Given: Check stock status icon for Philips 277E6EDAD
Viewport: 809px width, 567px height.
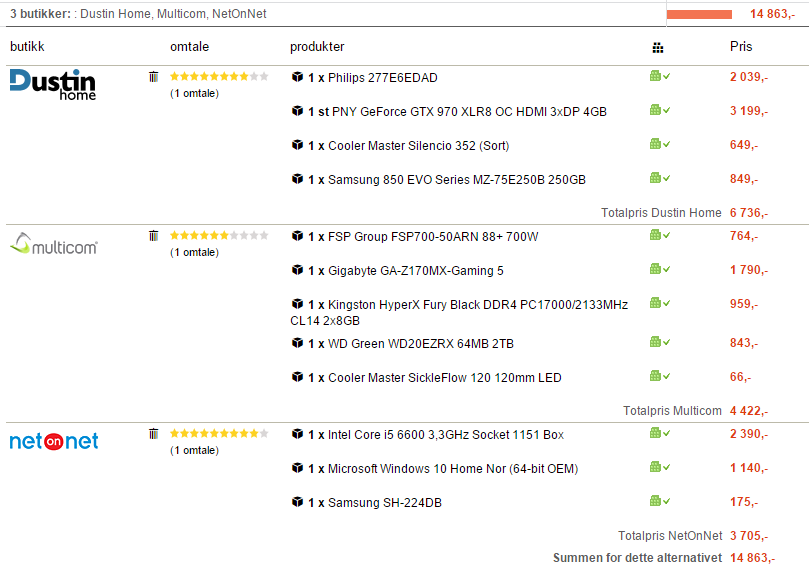Looking at the screenshot, I should (660, 76).
